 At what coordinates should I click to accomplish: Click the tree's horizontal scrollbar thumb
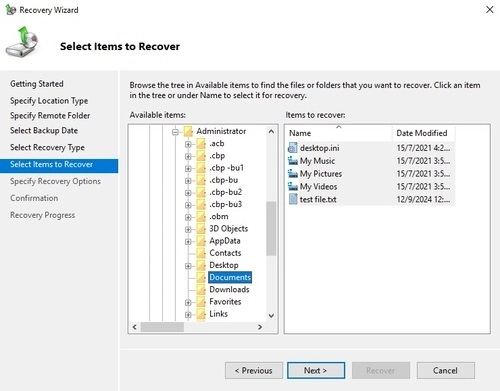(162, 327)
